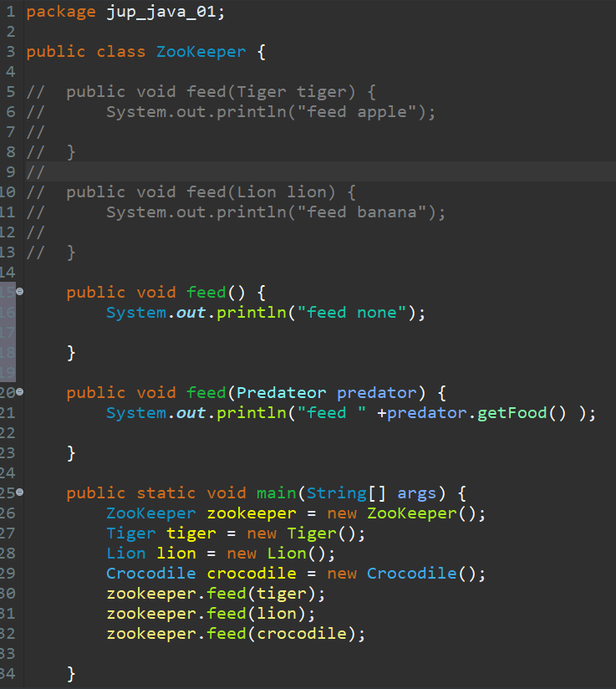616x689 pixels.
Task: Click closing brace on line 23
Action: click(71, 453)
